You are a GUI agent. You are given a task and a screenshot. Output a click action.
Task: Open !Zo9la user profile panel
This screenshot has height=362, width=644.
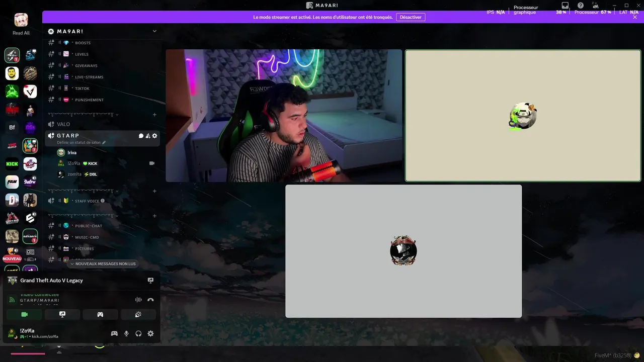click(x=34, y=333)
